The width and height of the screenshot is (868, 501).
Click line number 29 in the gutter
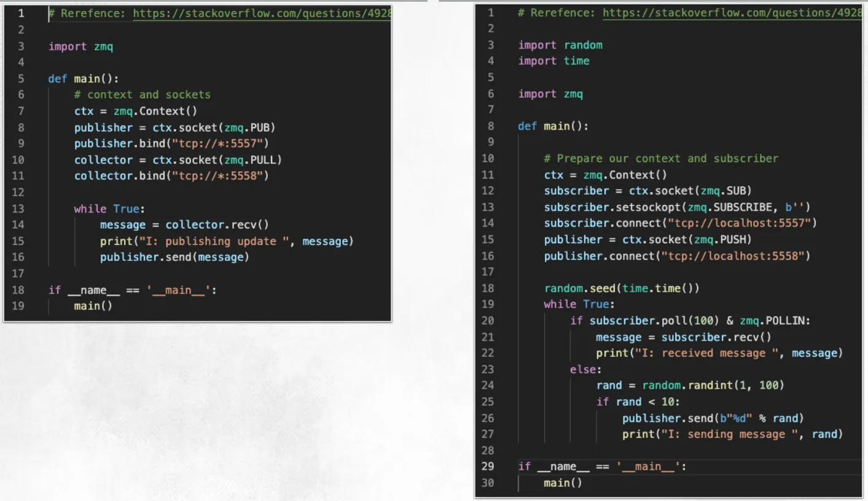click(x=488, y=466)
